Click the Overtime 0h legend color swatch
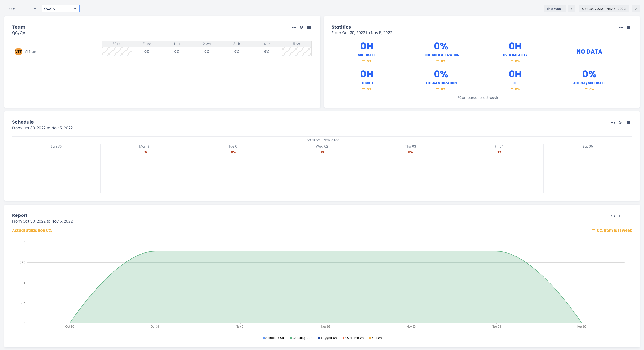644x350 pixels. tap(344, 338)
